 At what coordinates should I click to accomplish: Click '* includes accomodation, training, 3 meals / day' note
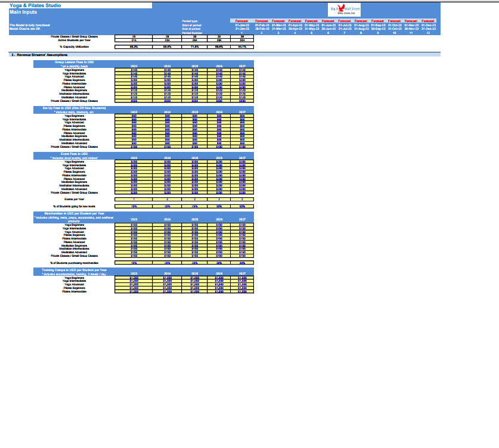click(74, 274)
